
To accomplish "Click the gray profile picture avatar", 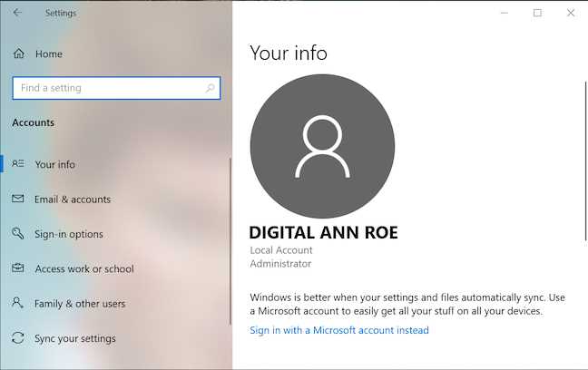I will (x=322, y=146).
